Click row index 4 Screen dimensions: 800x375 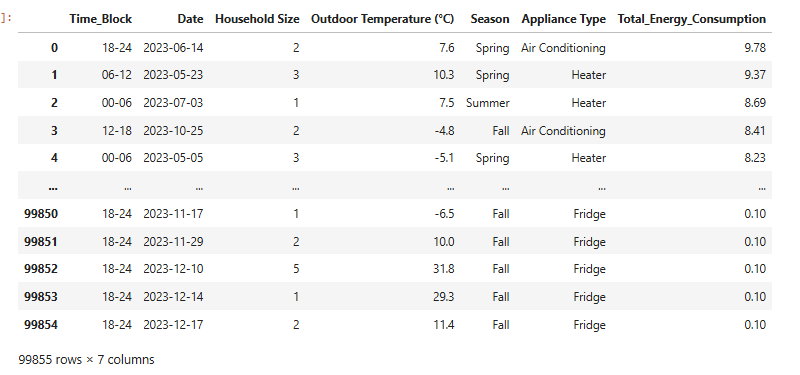[x=54, y=158]
